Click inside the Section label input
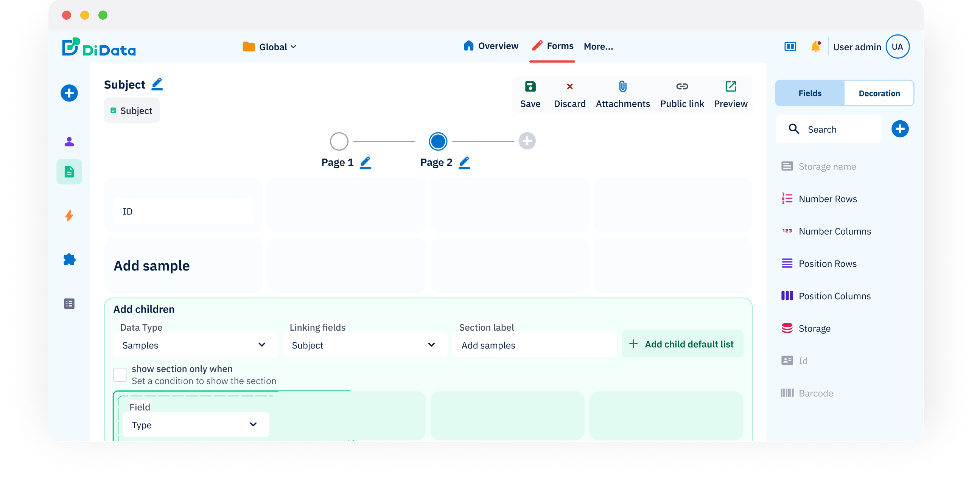This screenshot has height=482, width=980. (x=534, y=345)
